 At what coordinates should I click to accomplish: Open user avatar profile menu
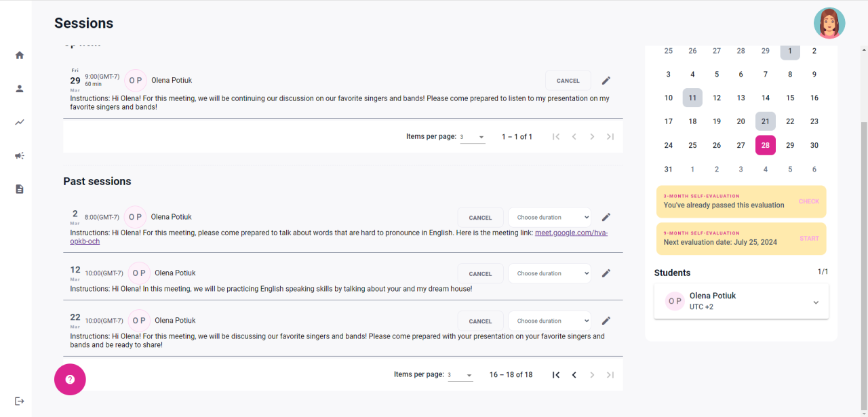click(829, 23)
